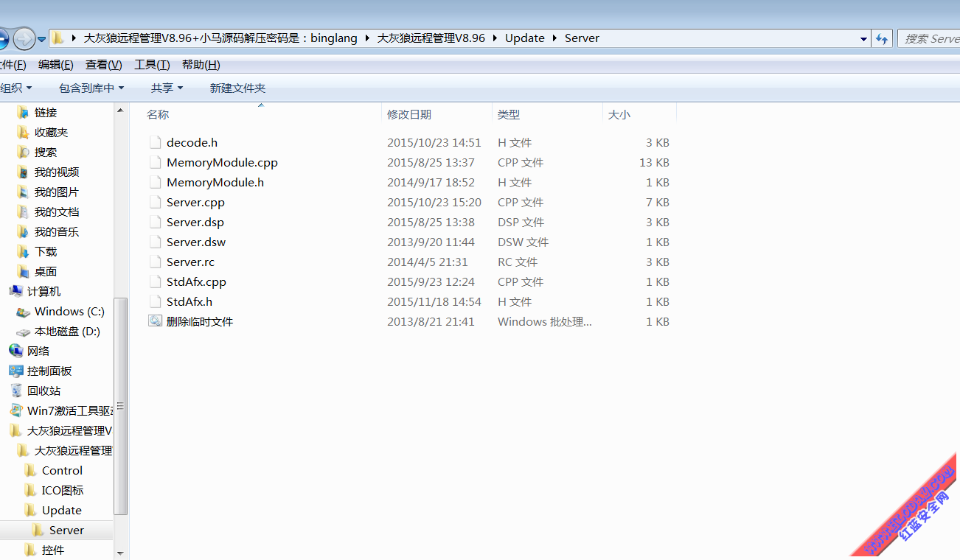Open the 编辑(E) menu
This screenshot has width=960, height=560.
tap(56, 65)
